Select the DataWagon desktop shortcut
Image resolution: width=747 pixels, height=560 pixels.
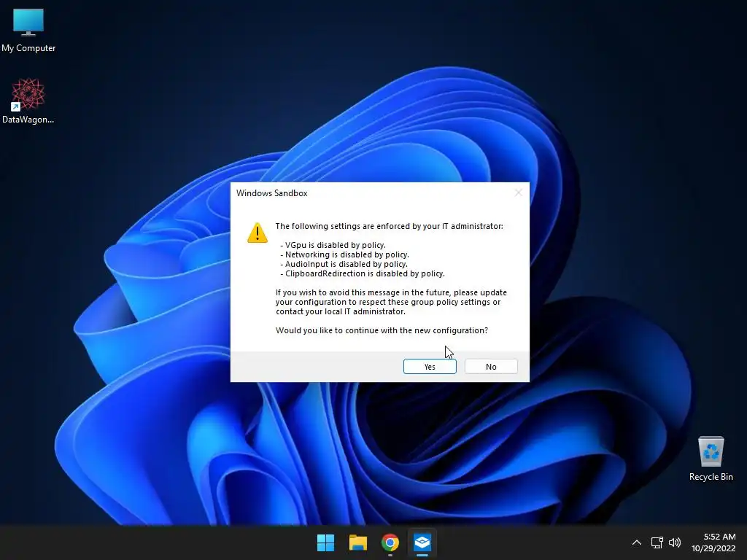[x=28, y=101]
